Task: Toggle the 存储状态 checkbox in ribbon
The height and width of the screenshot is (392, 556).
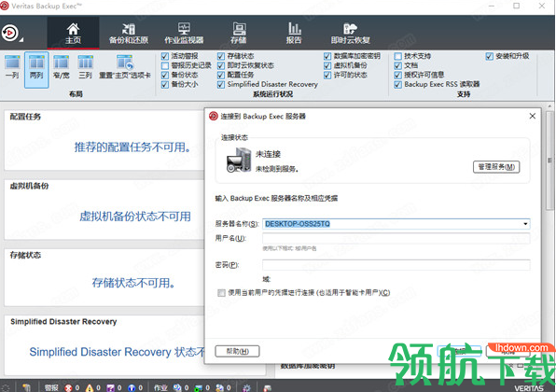Action: coord(221,56)
